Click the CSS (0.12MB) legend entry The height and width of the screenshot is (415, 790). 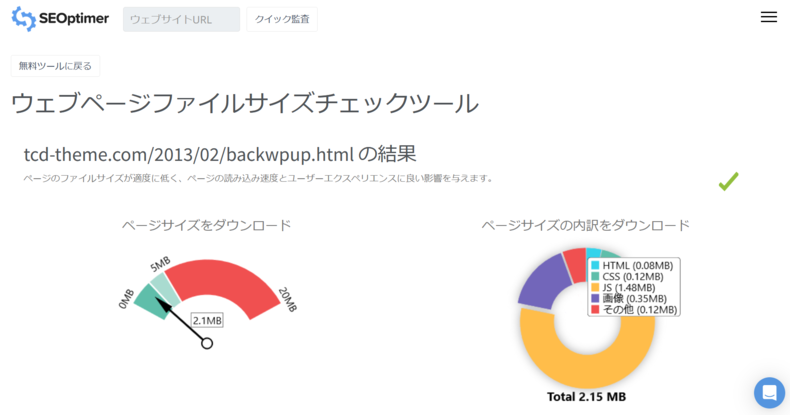coord(627,276)
